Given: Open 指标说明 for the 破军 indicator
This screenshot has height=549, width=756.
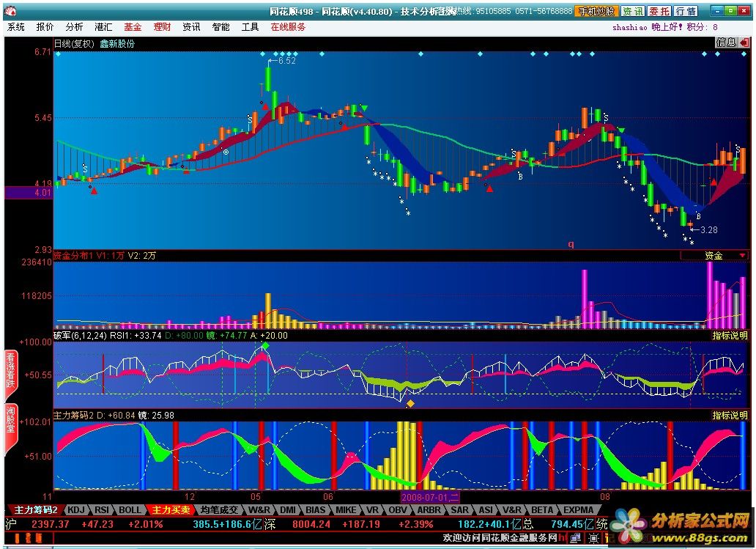Looking at the screenshot, I should [730, 335].
